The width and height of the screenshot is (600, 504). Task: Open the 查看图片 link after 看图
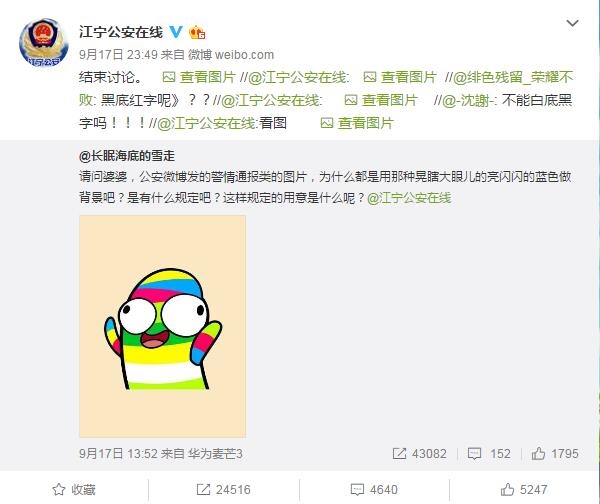pos(357,123)
